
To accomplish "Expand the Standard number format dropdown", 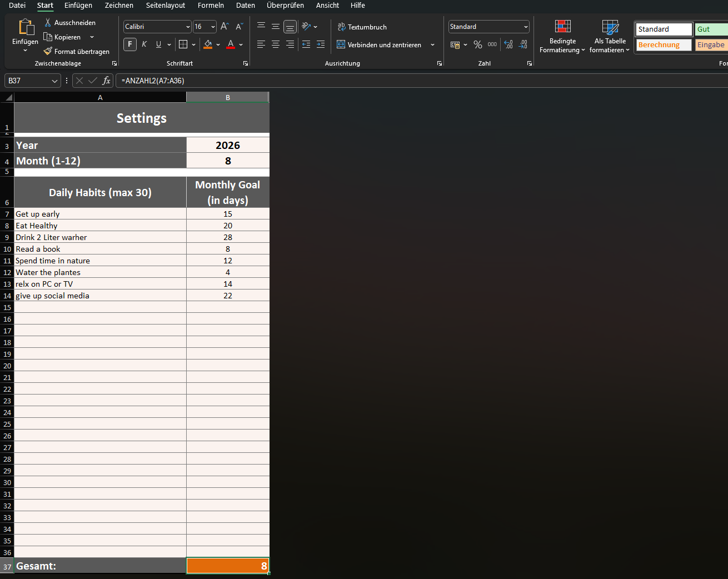I will point(526,27).
